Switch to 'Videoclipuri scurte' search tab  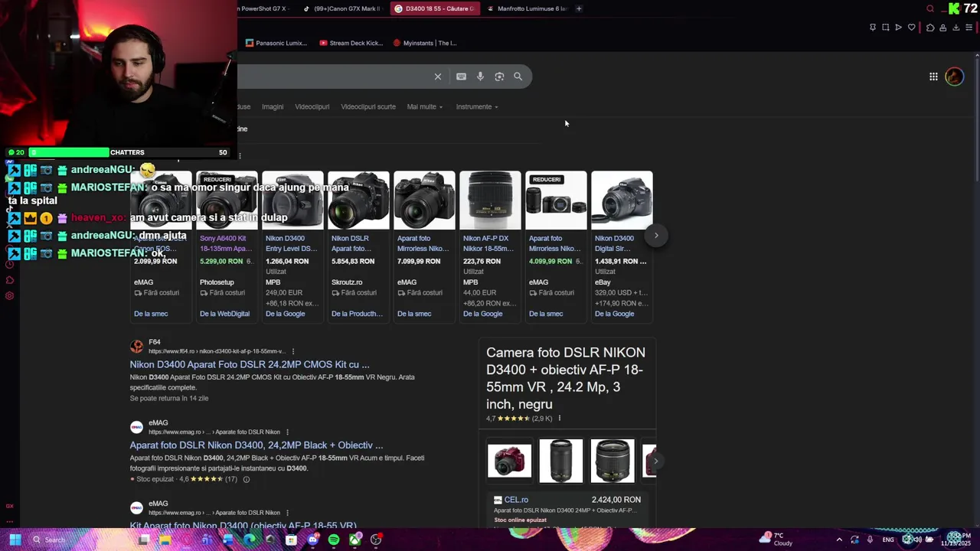point(368,107)
